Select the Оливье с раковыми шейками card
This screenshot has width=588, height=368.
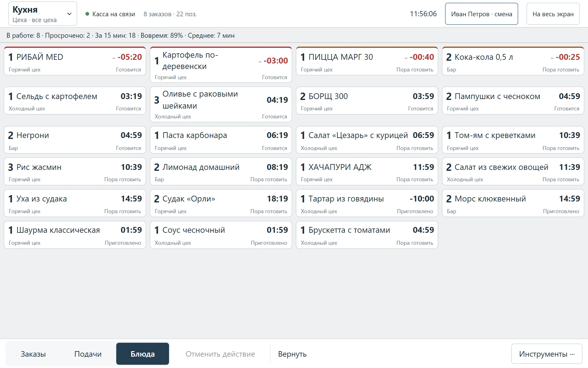pyautogui.click(x=221, y=104)
